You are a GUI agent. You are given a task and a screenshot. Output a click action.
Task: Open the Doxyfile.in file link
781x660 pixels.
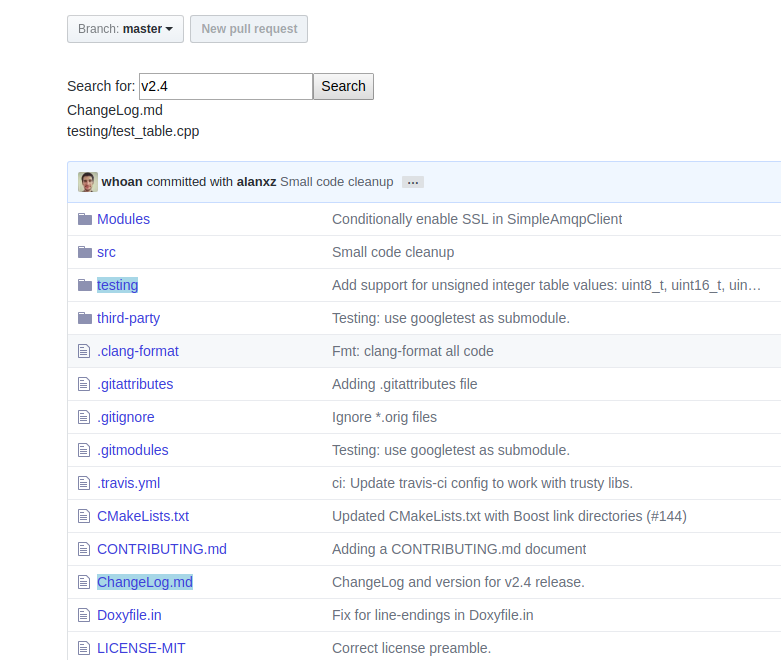(x=129, y=615)
